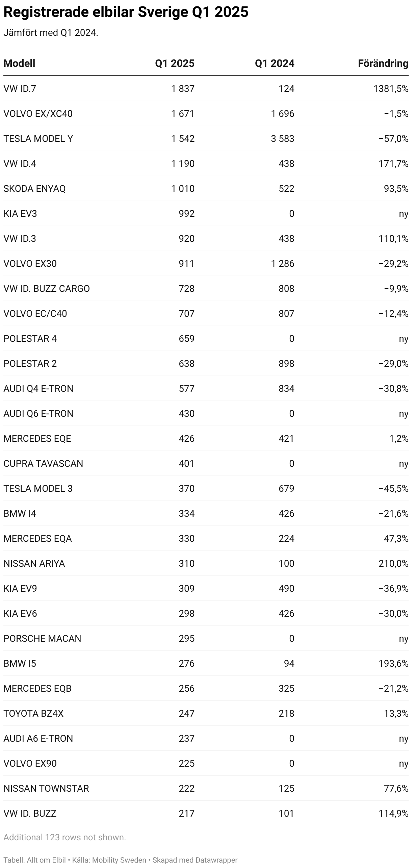Click the KIA EV3 row label
This screenshot has height=868, width=412.
click(20, 214)
